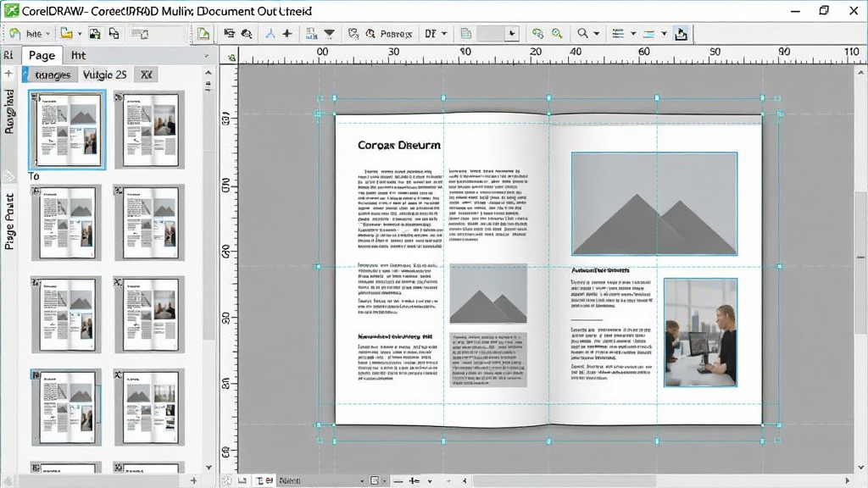The height and width of the screenshot is (488, 868).
Task: Click the Pasress button in the toolbar
Action: coord(390,34)
